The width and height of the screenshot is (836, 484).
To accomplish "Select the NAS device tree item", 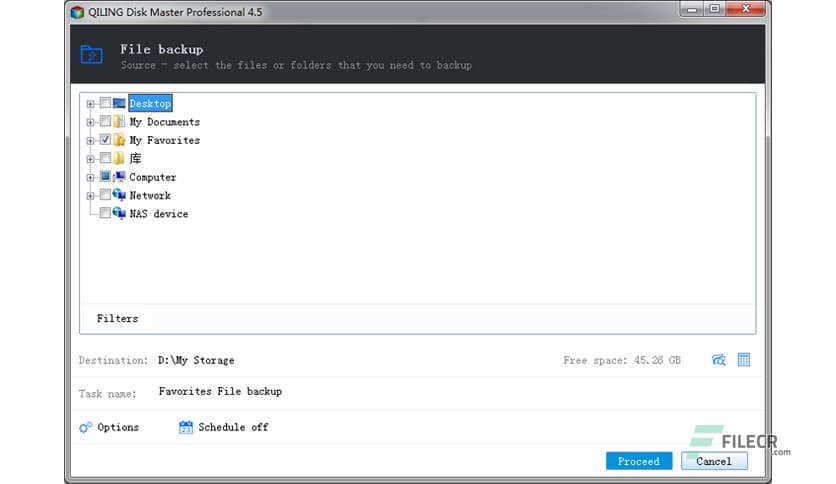I will click(159, 214).
